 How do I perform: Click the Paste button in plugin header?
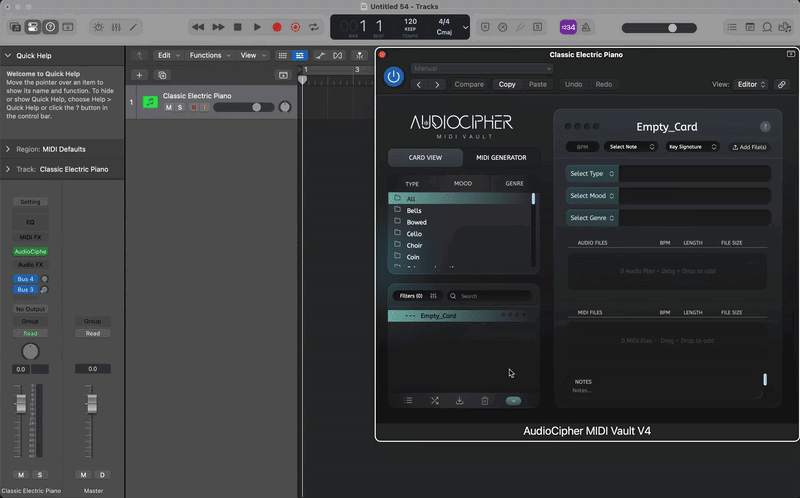[538, 84]
